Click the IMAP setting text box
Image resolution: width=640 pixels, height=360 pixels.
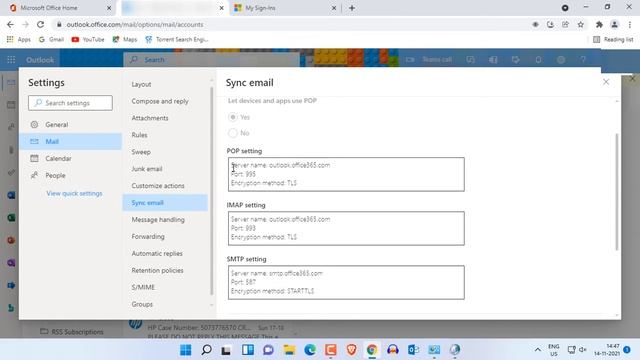[346, 228]
